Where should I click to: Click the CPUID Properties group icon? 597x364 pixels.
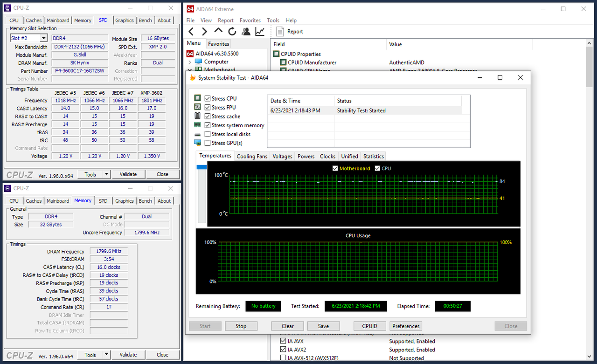[x=276, y=54]
